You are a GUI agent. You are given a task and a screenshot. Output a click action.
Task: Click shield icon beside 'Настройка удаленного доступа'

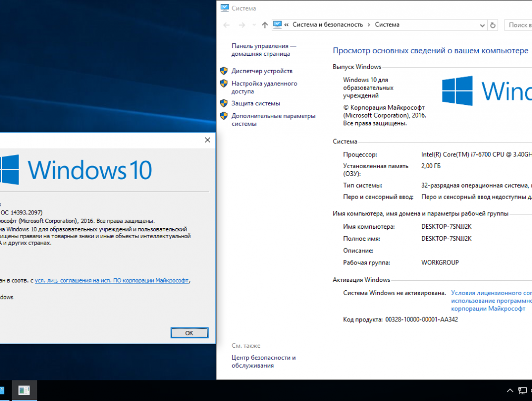[x=223, y=83]
